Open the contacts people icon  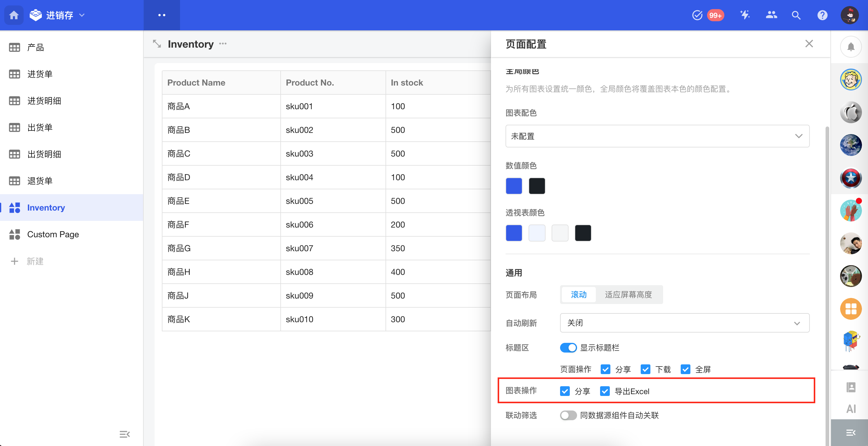[x=771, y=15]
